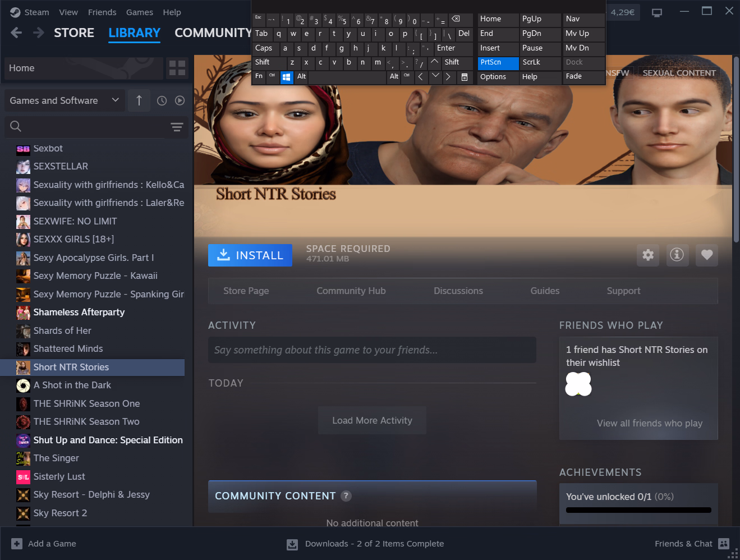The height and width of the screenshot is (560, 740).
Task: Open the Games menu
Action: [140, 12]
